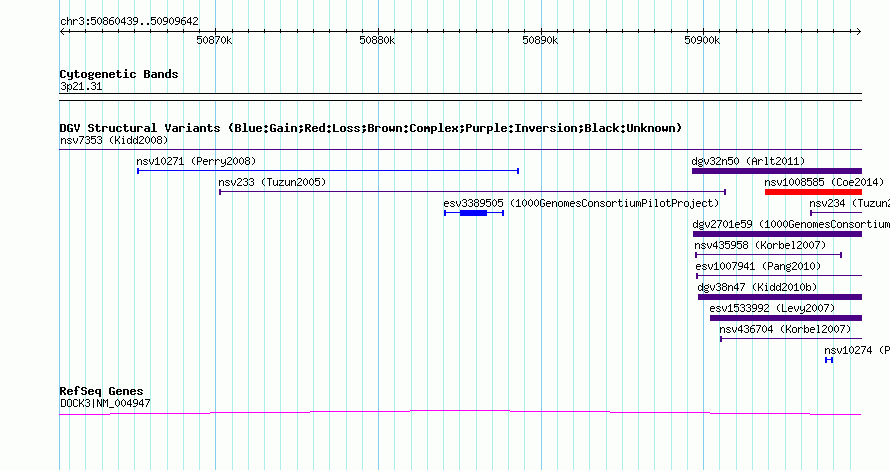Screen dimensions: 890x470
Task: Open the dgv2701e59 variant label
Action: 791,224
